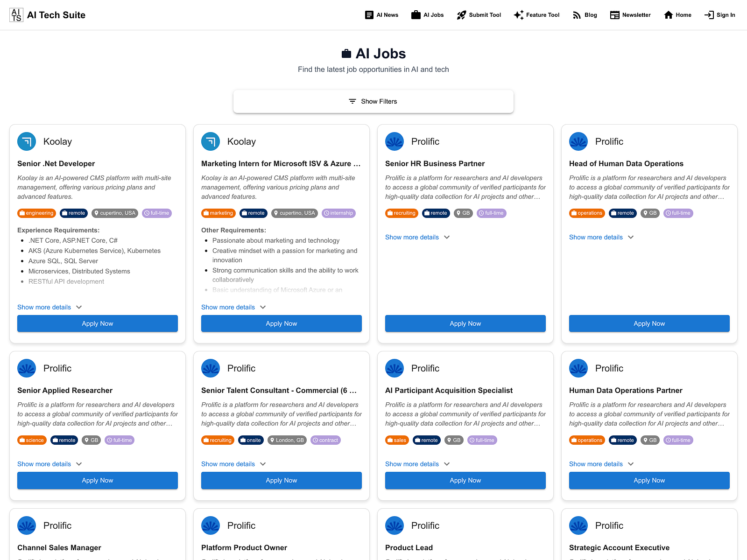Image resolution: width=747 pixels, height=560 pixels.
Task: Click the Prolific logo on Product Lead card
Action: click(x=395, y=525)
